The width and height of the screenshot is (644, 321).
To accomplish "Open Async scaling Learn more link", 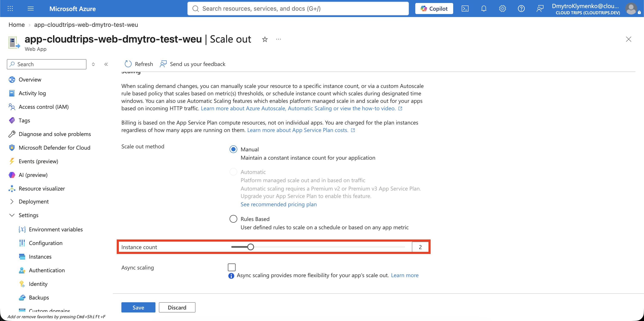I will [404, 275].
